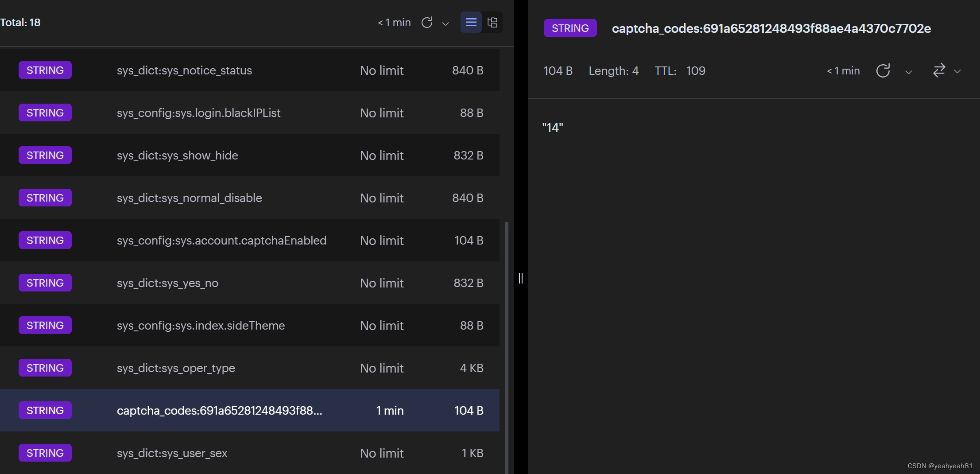Click the key list vertical scrollbar
The width and height of the screenshot is (980, 474).
pyautogui.click(x=507, y=347)
